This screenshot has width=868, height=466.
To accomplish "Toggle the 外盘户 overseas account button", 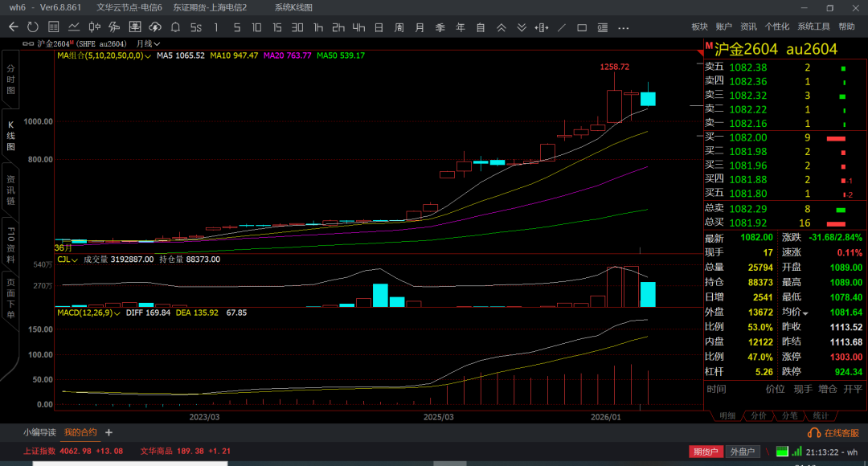I will [742, 452].
